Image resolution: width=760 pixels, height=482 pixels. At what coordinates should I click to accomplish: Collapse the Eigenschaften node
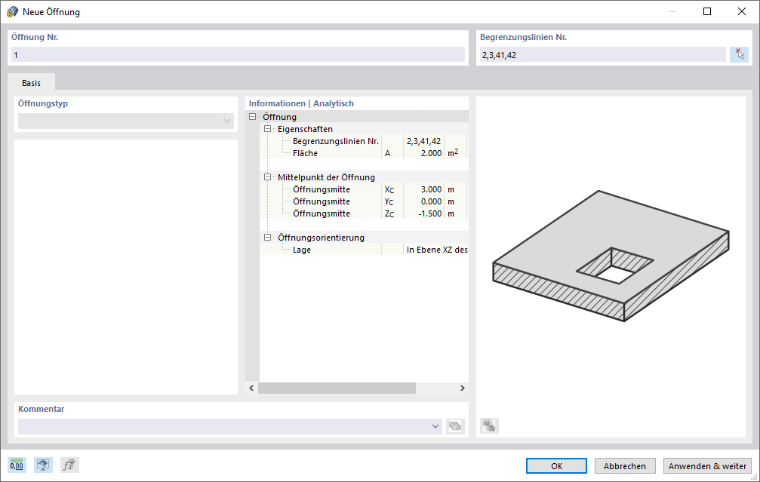(x=267, y=129)
